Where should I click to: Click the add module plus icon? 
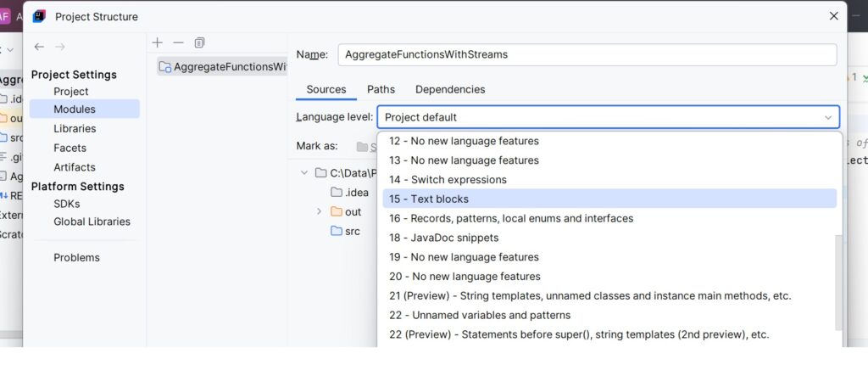pyautogui.click(x=157, y=42)
